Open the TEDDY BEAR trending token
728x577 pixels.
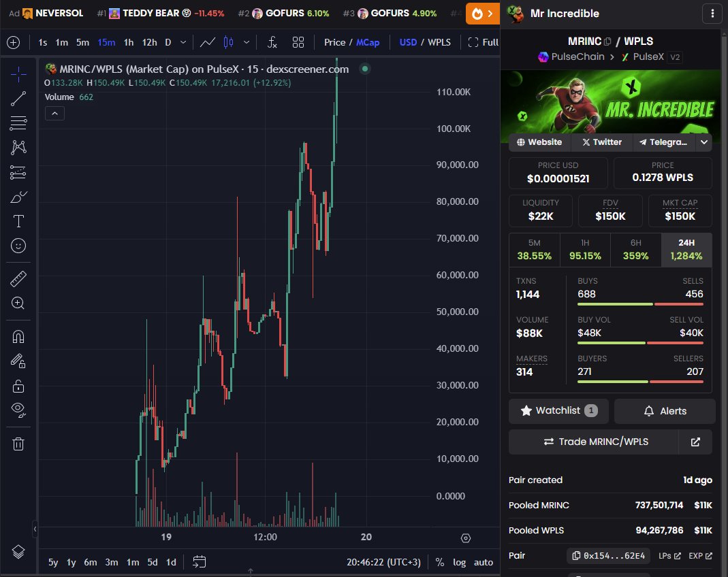(161, 14)
